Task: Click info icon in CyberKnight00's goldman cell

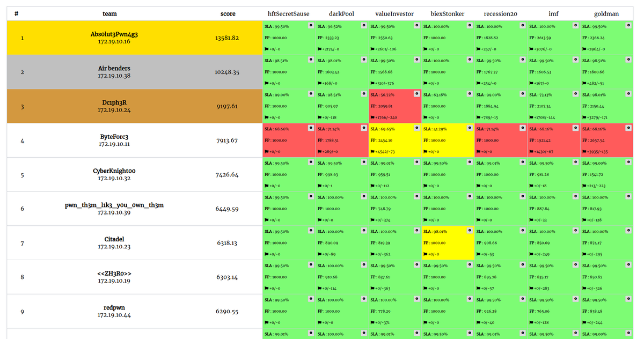Action: (628, 163)
